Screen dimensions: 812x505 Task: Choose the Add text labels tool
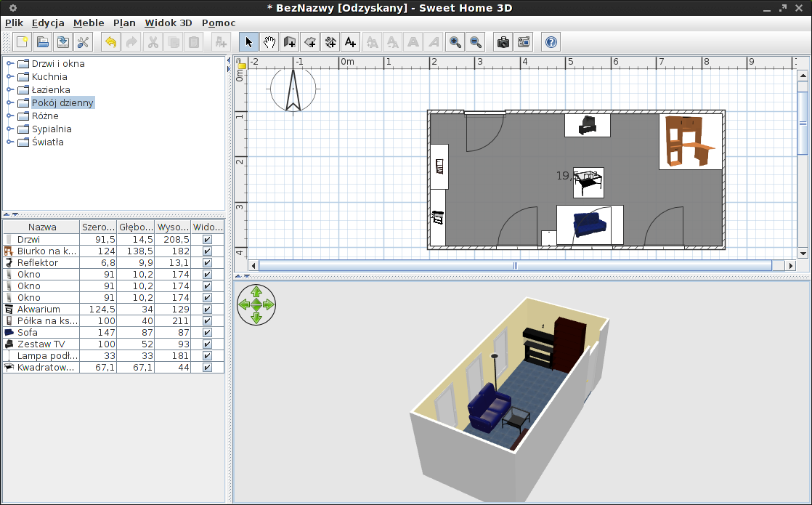tap(351, 42)
